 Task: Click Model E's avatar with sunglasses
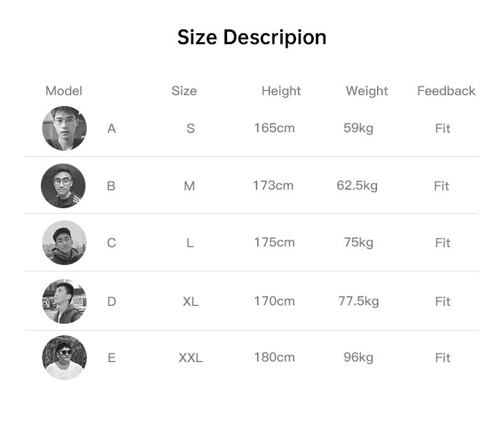coord(64,358)
